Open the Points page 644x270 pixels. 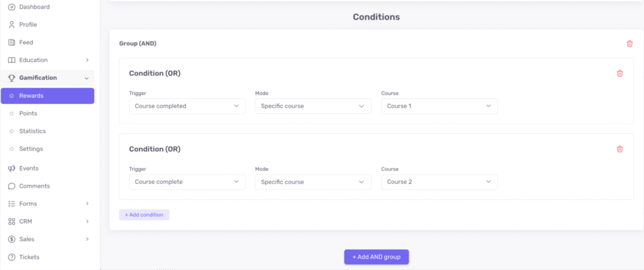coord(28,113)
